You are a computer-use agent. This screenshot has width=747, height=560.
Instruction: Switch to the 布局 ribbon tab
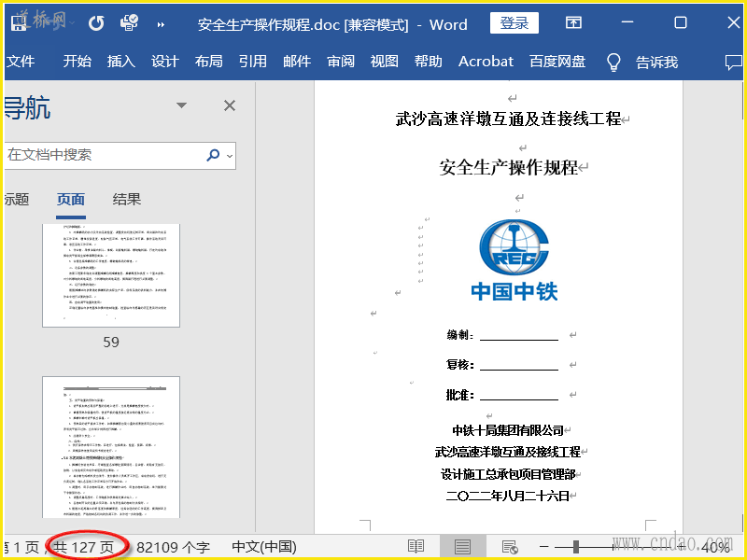pos(208,62)
